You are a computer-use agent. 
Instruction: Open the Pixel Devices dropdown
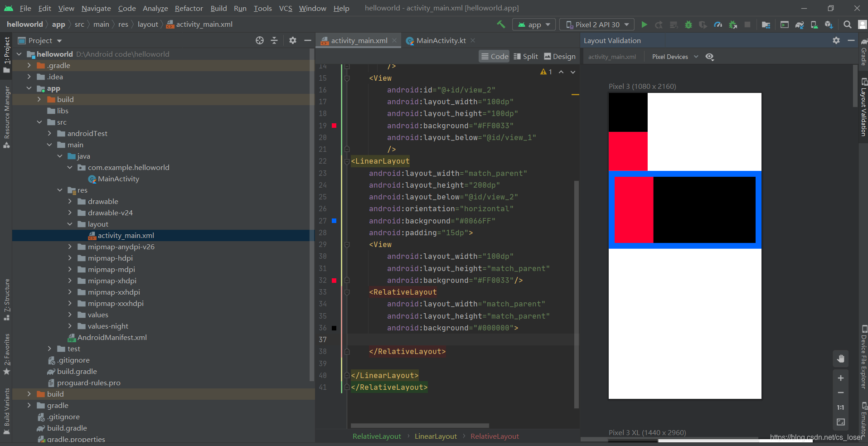pos(675,57)
